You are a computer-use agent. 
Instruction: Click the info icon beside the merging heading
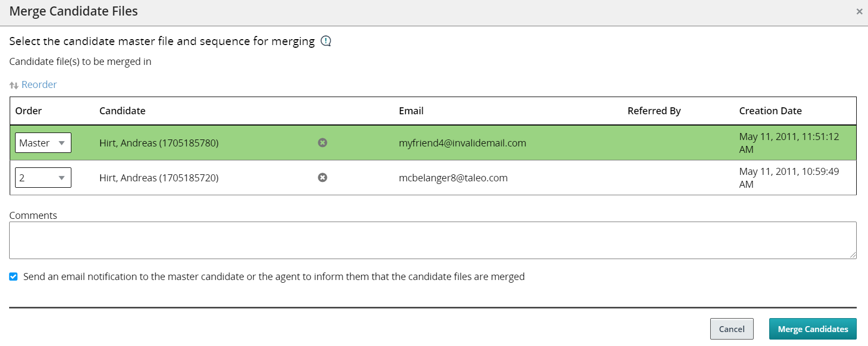coord(326,41)
